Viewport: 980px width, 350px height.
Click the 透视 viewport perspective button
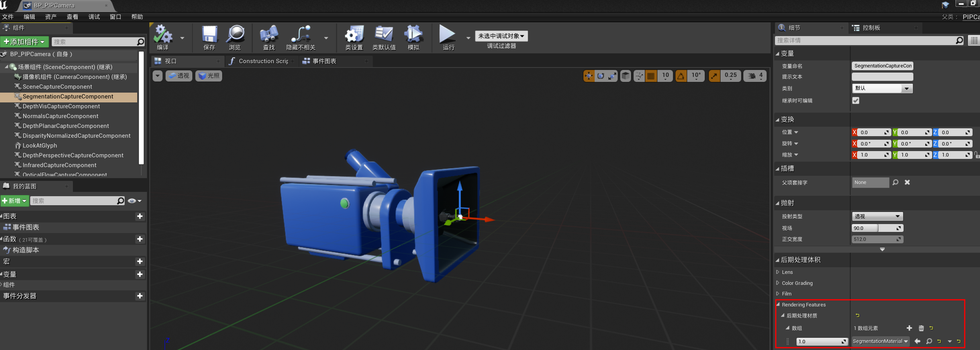(179, 76)
